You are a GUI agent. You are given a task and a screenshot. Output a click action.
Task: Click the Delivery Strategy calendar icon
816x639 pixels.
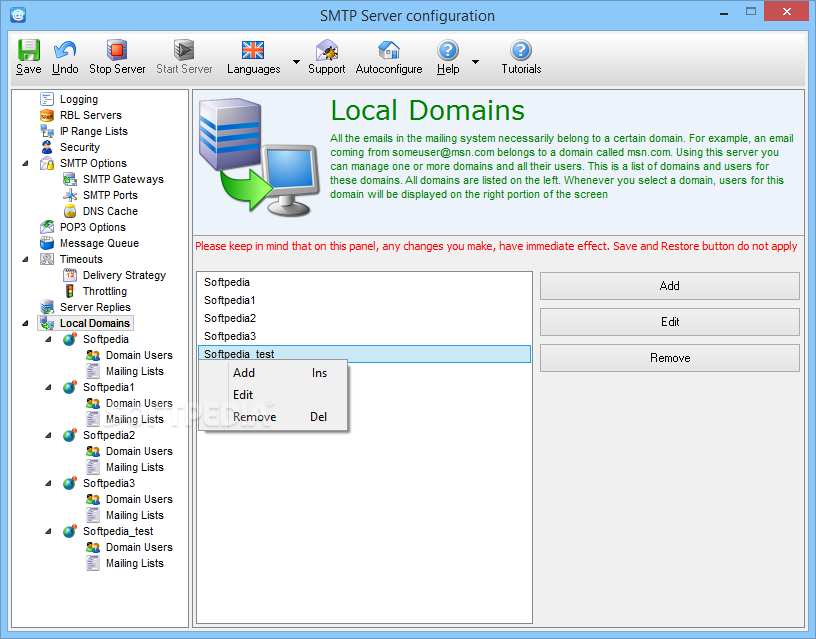pos(70,275)
